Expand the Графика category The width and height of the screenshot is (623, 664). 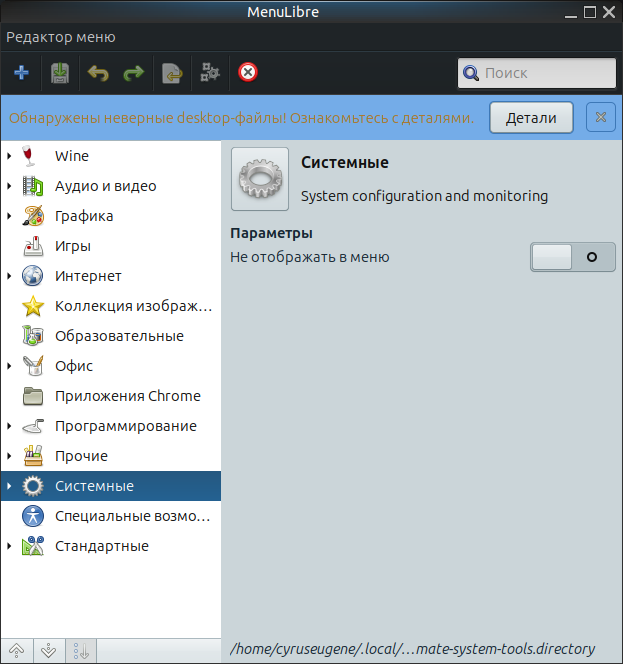pos(9,216)
